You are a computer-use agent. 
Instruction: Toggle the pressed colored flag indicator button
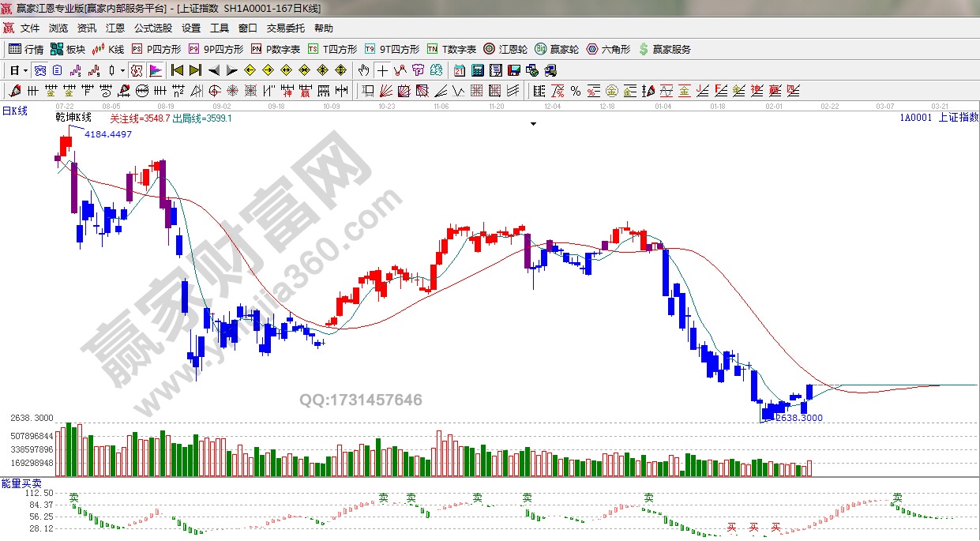tap(154, 70)
